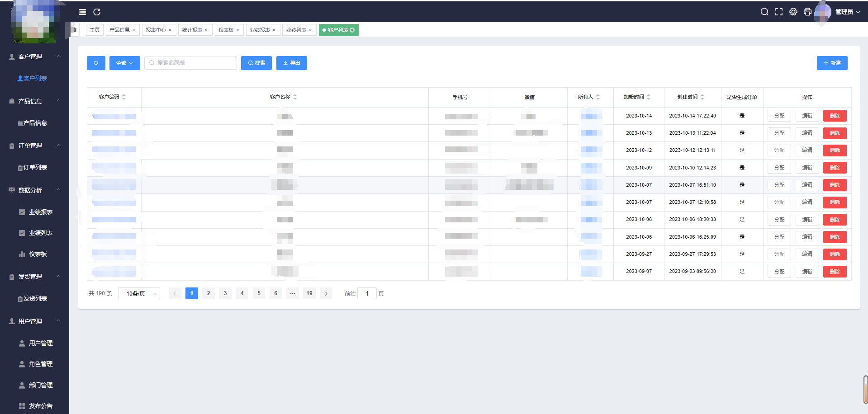This screenshot has height=414, width=868.
Task: Close the 报表中心 tab
Action: tap(170, 30)
